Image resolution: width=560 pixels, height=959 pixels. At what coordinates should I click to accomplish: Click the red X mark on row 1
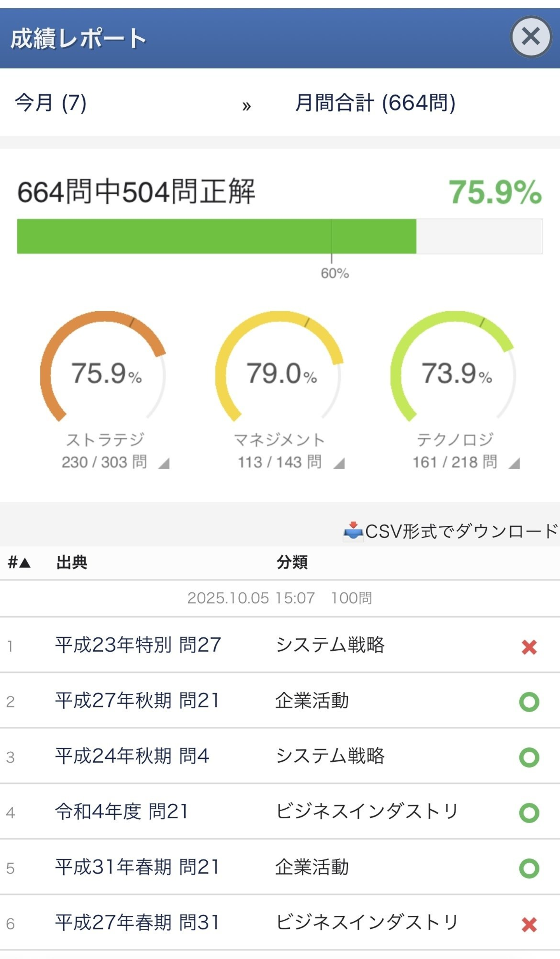click(529, 647)
